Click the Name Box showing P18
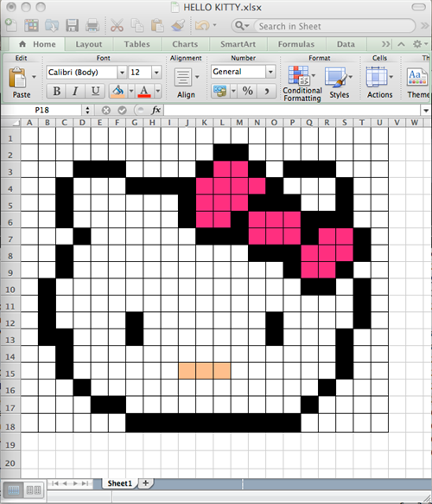This screenshot has height=504, width=432. pyautogui.click(x=41, y=111)
